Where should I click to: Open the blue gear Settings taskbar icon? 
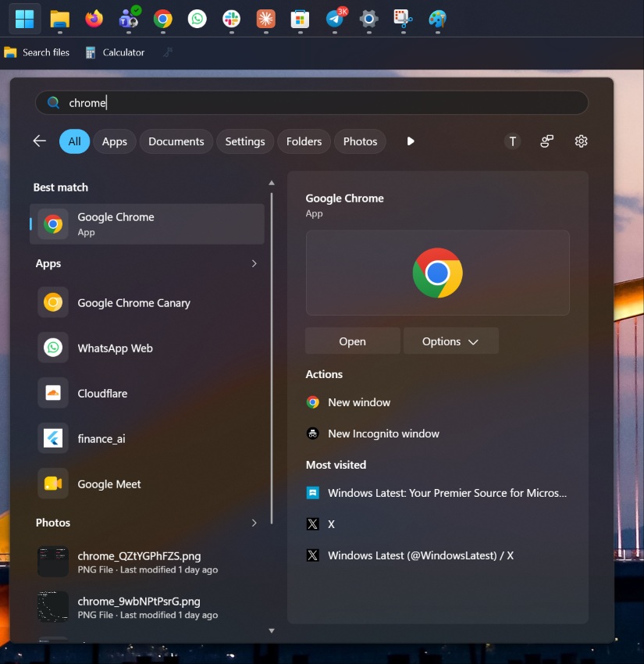[x=369, y=19]
